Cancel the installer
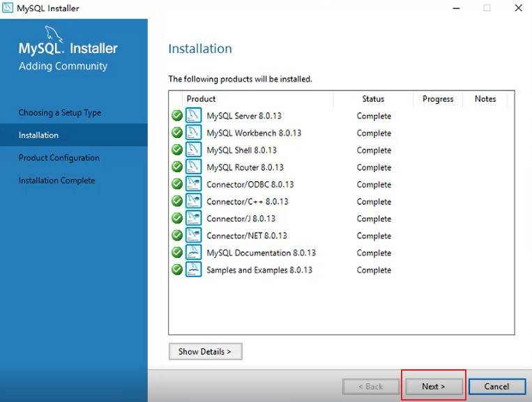The width and height of the screenshot is (532, 402). pos(497,387)
